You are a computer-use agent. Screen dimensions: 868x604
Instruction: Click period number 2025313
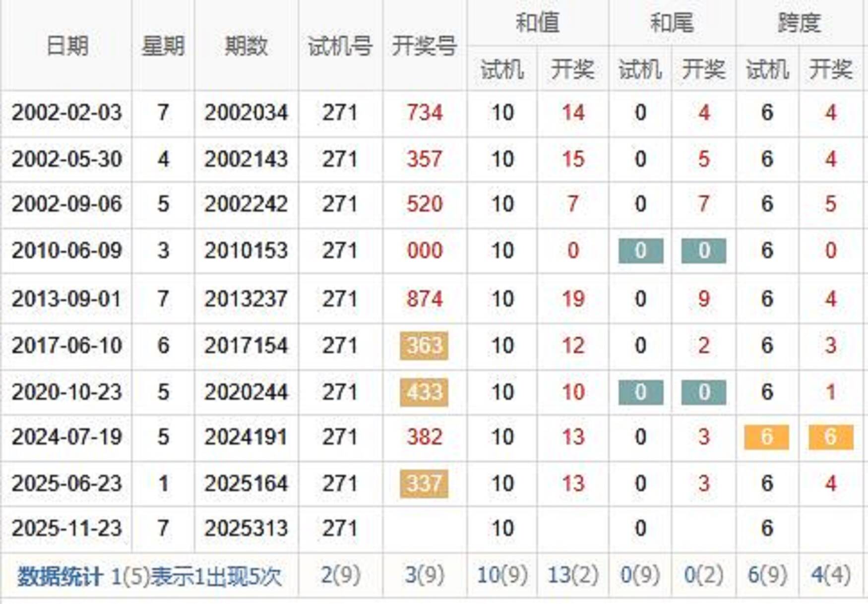(246, 528)
